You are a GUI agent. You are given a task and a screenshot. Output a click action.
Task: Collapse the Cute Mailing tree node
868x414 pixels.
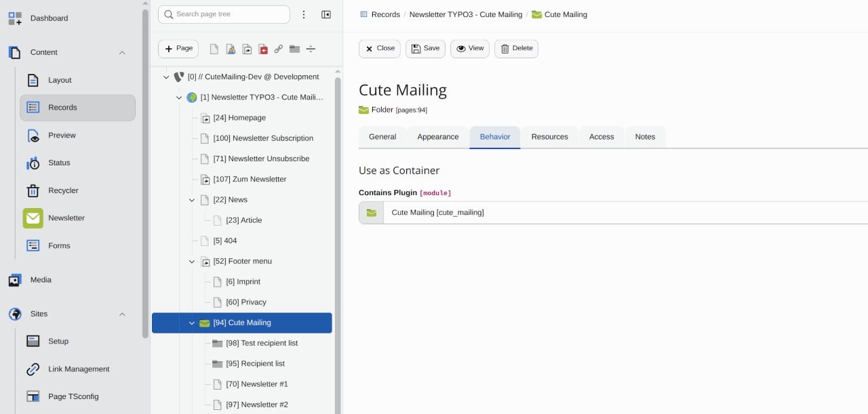coord(192,323)
